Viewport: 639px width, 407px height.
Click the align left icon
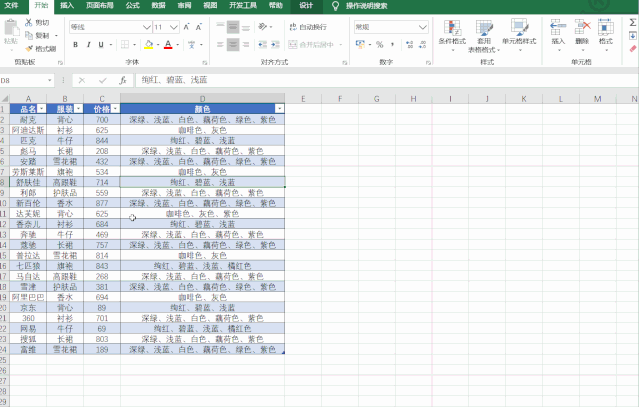[x=220, y=44]
